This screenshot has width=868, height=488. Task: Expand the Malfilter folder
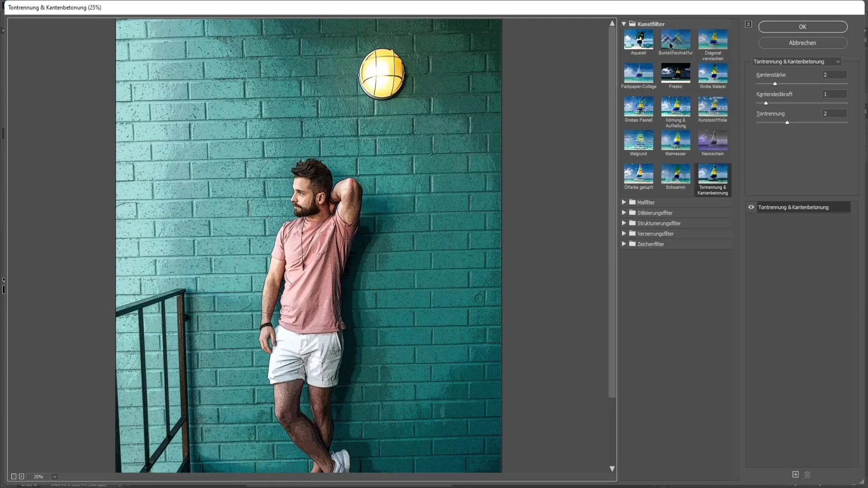coord(624,202)
